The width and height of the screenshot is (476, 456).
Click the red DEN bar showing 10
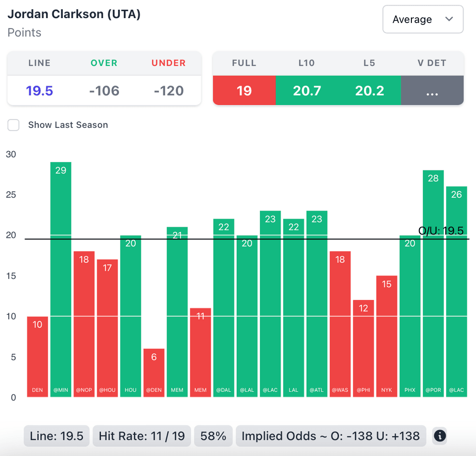tap(37, 357)
